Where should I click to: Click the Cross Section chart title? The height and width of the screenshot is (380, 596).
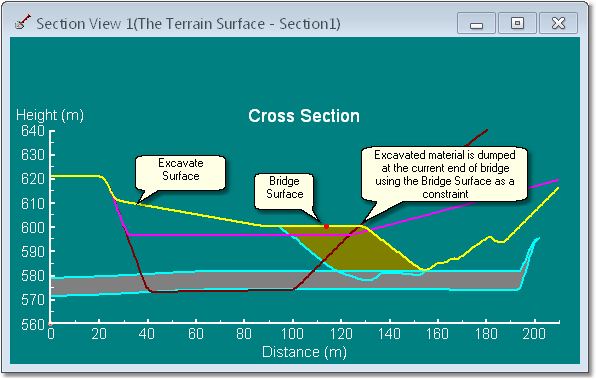304,116
